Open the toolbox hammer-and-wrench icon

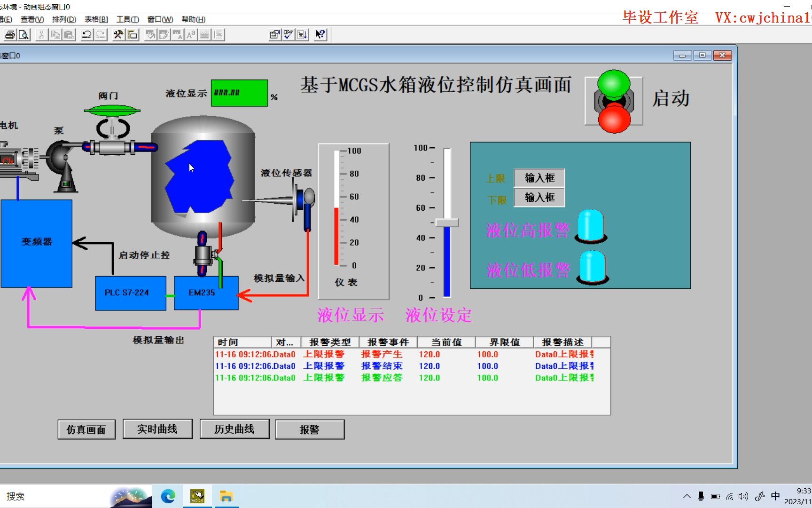(118, 35)
